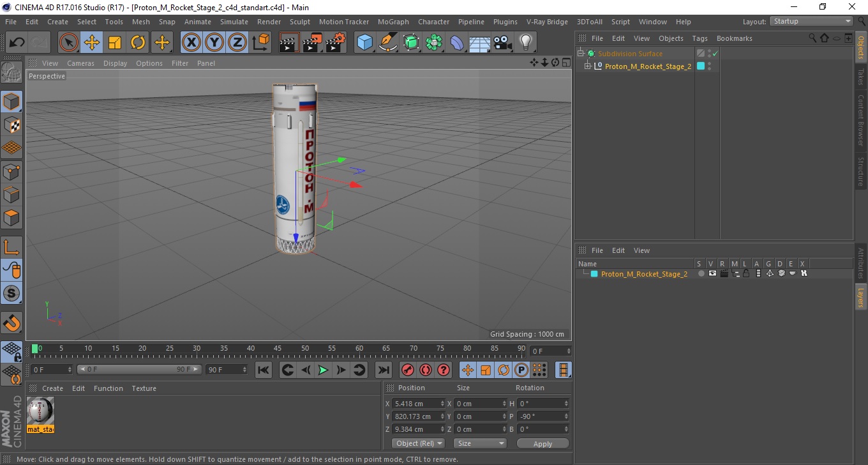
Task: Toggle Enable Snap in left palette
Action: (11, 323)
